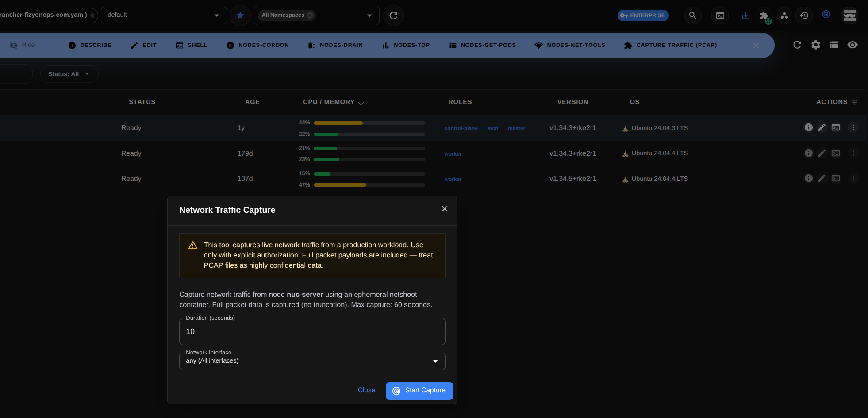Sort by OS column
This screenshot has height=418, width=868.
click(634, 102)
